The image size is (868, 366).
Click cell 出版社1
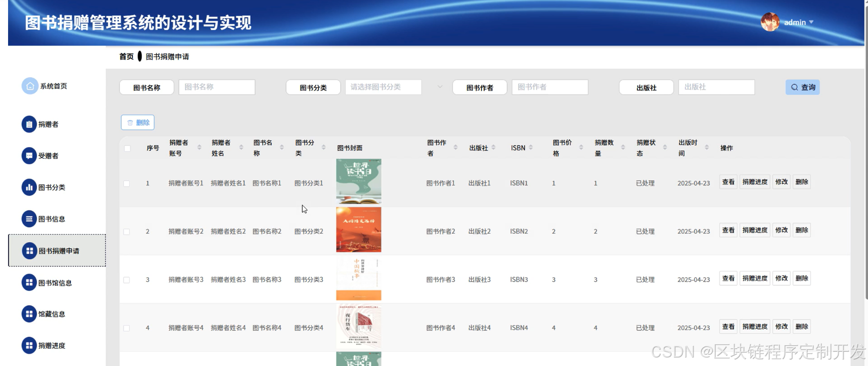tap(479, 183)
